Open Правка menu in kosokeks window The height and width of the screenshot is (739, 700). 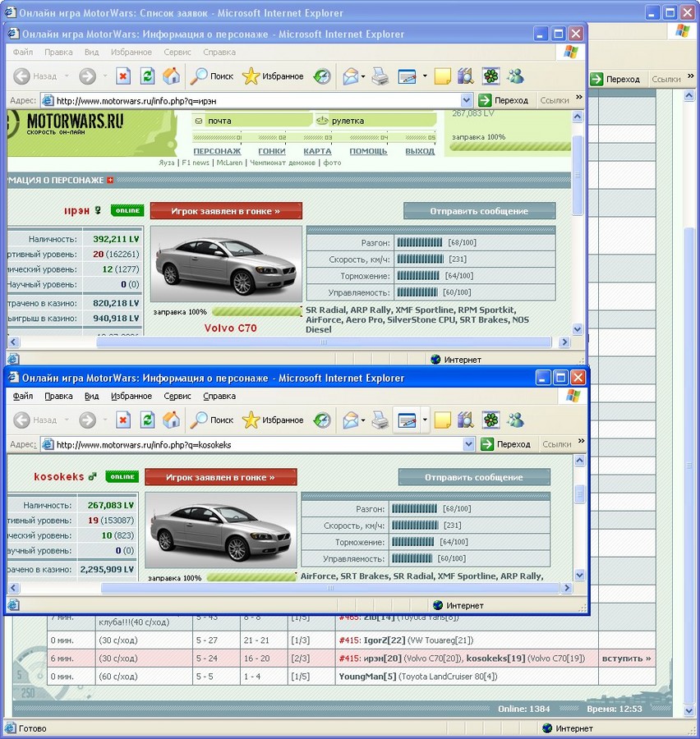coord(58,396)
